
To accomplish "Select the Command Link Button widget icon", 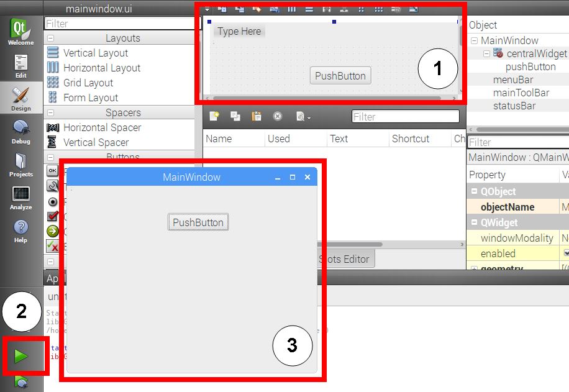I will click(53, 231).
